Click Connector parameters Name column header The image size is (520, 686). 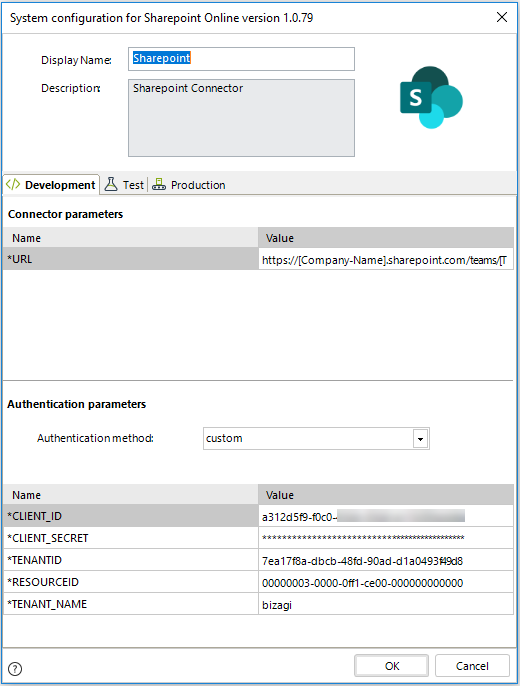click(x=131, y=238)
